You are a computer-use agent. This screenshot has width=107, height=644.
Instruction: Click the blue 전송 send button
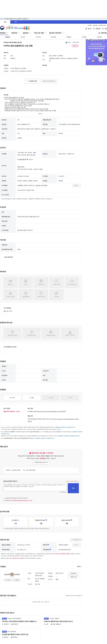(x=73, y=488)
